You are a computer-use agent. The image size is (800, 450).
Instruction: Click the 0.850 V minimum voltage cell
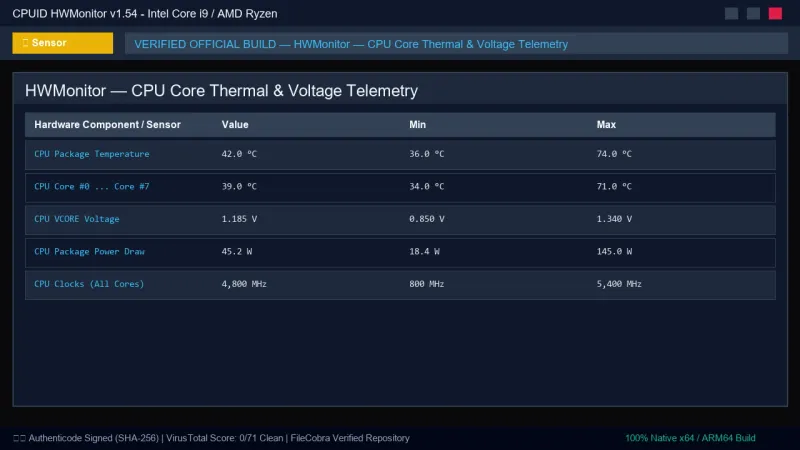(427, 219)
